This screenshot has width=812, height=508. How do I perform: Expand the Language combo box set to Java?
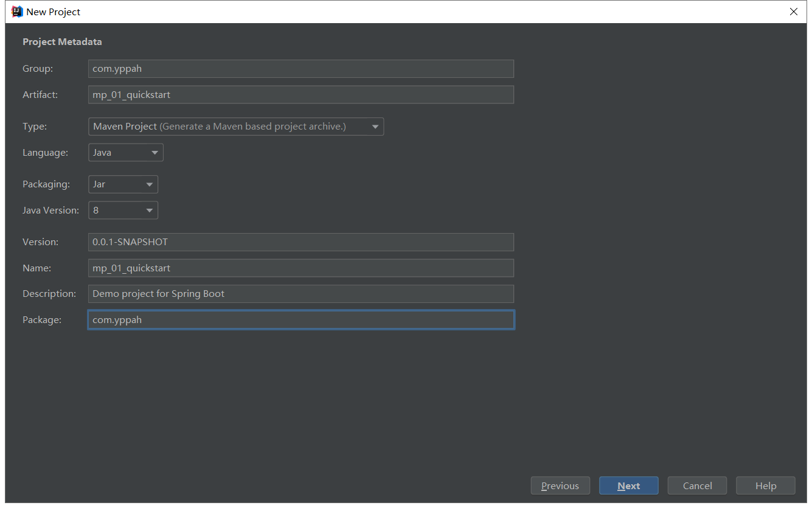pyautogui.click(x=125, y=153)
